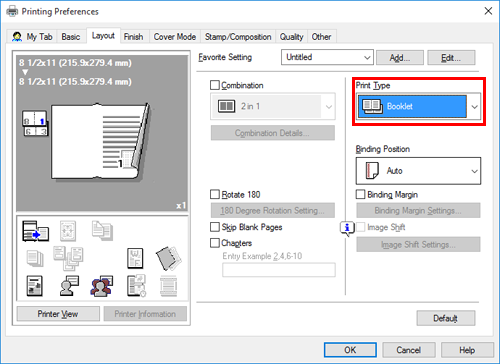
Task: Click the printer output icon with blue arrow
Action: 35,231
